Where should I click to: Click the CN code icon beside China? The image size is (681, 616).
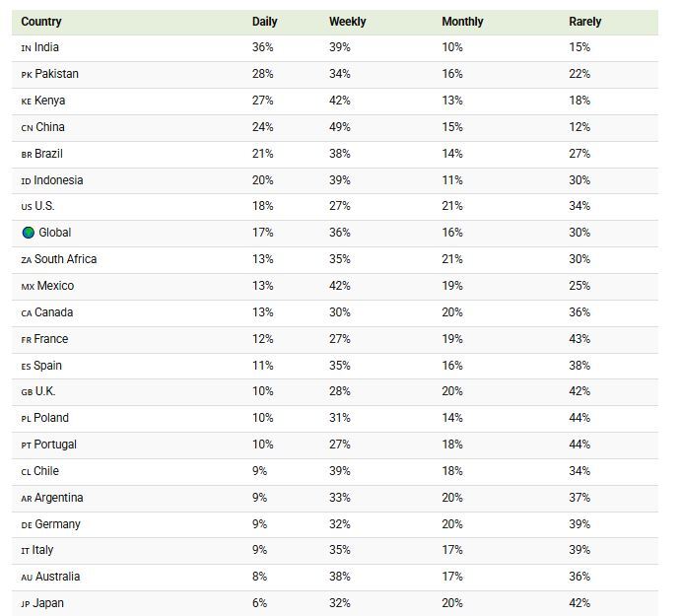27,128
